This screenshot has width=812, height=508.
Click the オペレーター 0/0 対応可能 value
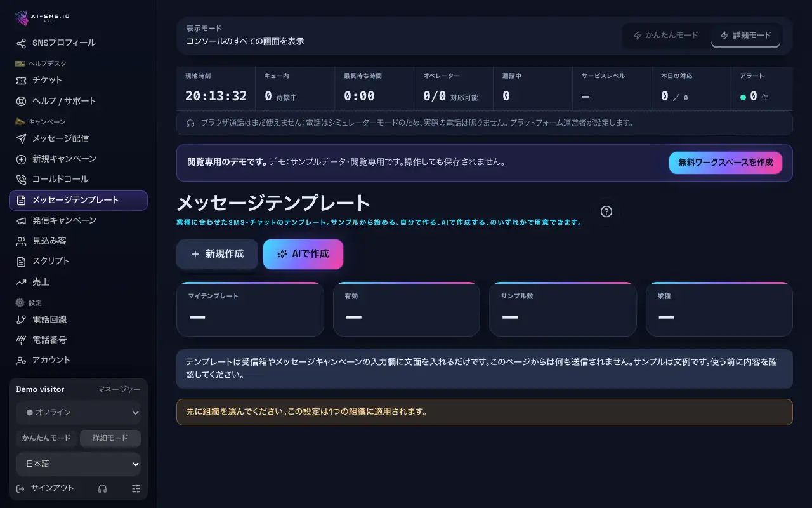[x=450, y=97]
